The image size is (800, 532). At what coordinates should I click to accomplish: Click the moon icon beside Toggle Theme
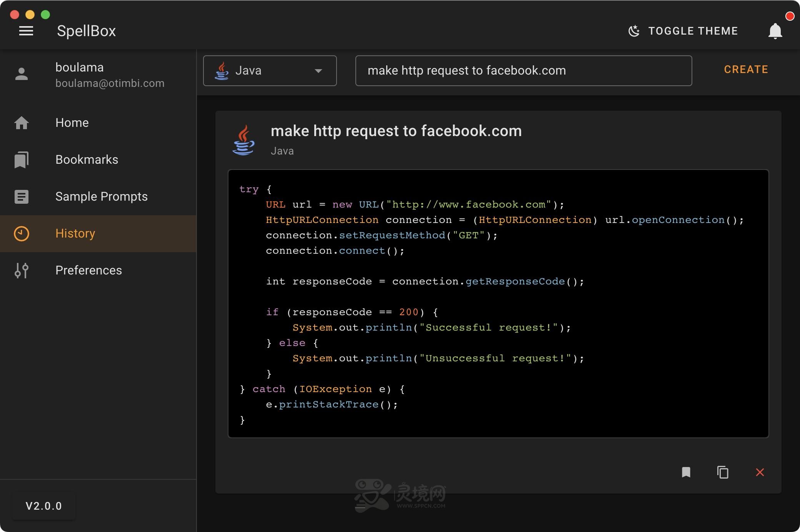(x=634, y=31)
